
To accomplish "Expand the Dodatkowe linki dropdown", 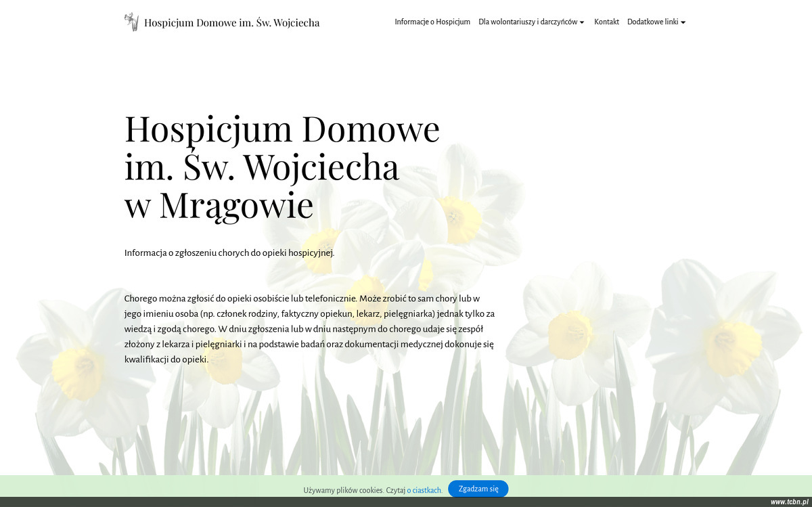I will [x=656, y=22].
